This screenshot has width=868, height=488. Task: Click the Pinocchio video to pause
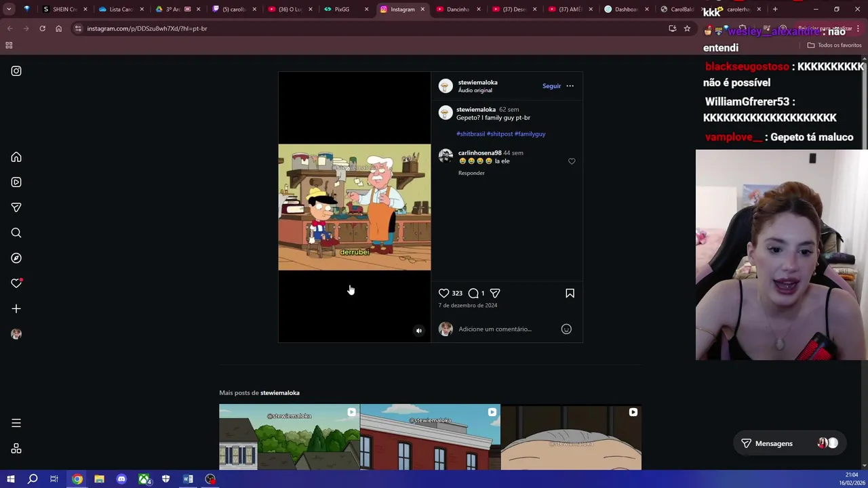pyautogui.click(x=354, y=207)
